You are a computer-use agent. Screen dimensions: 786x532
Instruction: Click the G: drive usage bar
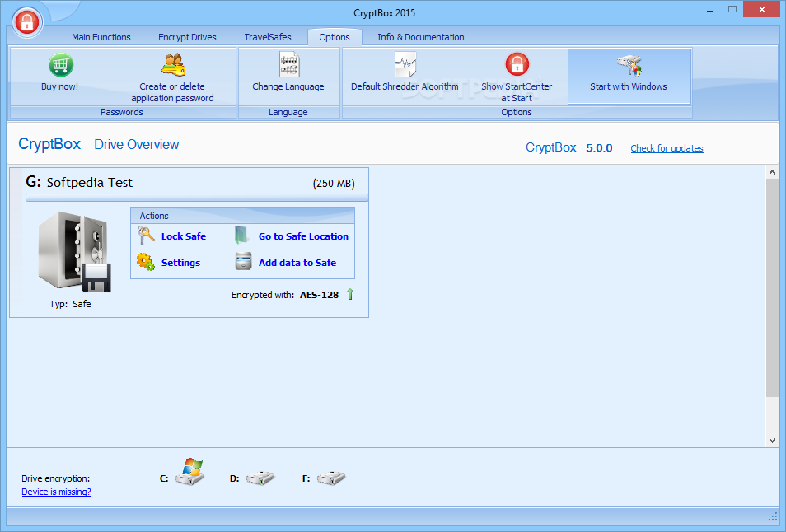(x=197, y=198)
